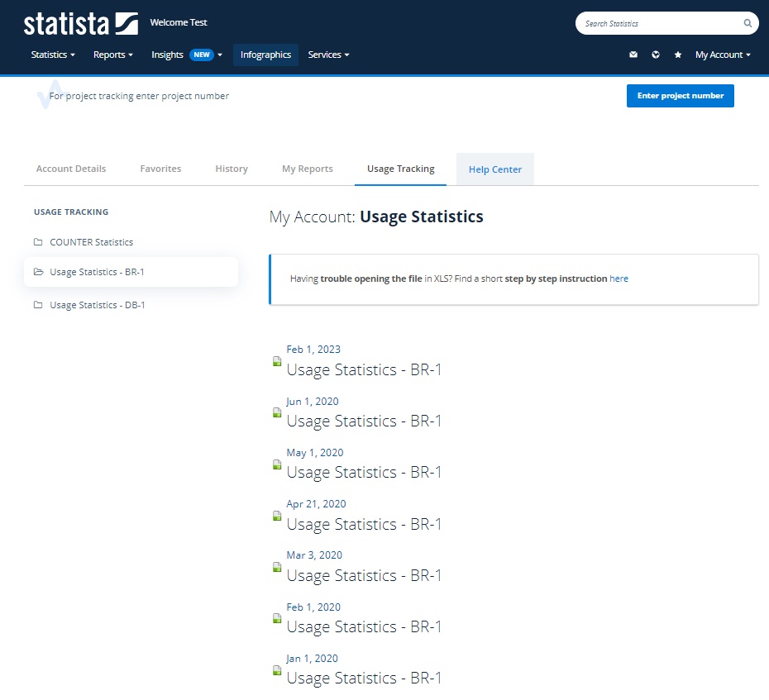
Task: Download Usage Statistics - BR-1 from Apr 21, 2020
Action: click(x=364, y=524)
